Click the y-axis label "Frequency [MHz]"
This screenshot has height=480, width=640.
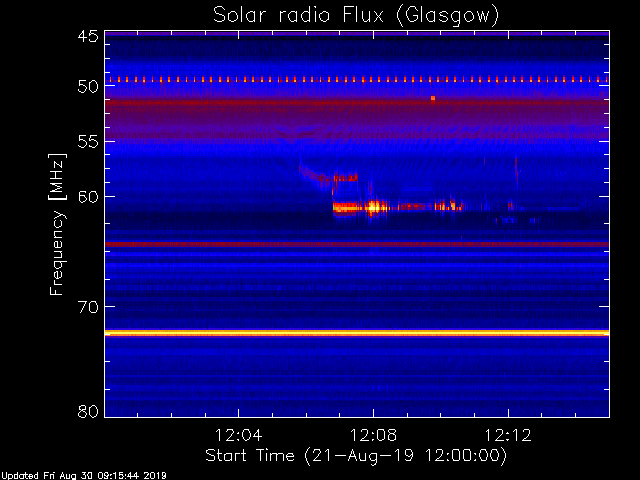click(57, 224)
